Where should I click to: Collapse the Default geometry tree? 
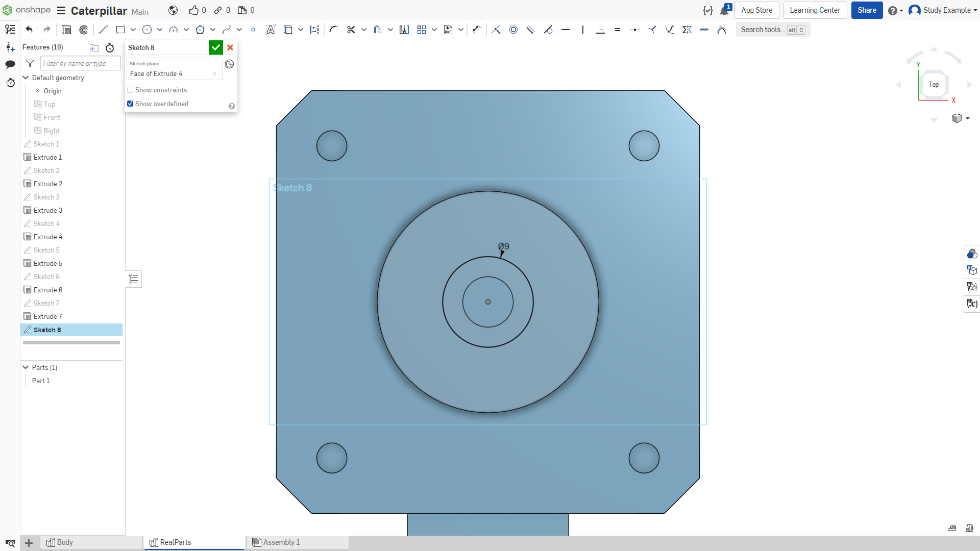(x=26, y=78)
